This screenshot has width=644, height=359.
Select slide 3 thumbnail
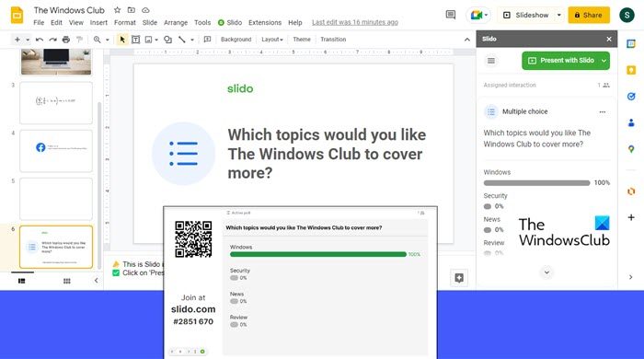pyautogui.click(x=56, y=103)
